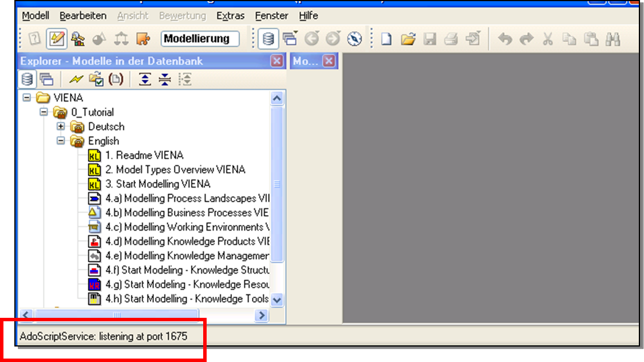The image size is (644, 362).
Task: Select 3. Start Modelling VIENA
Action: 158,184
